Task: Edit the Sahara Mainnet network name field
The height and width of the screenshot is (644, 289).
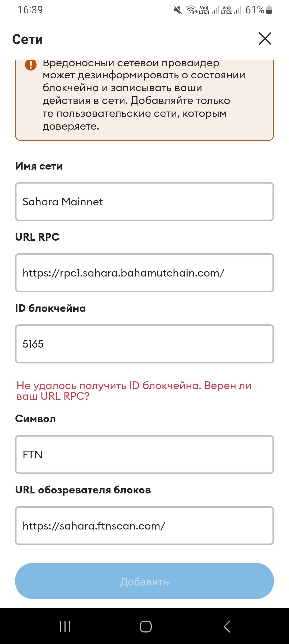Action: click(x=144, y=202)
